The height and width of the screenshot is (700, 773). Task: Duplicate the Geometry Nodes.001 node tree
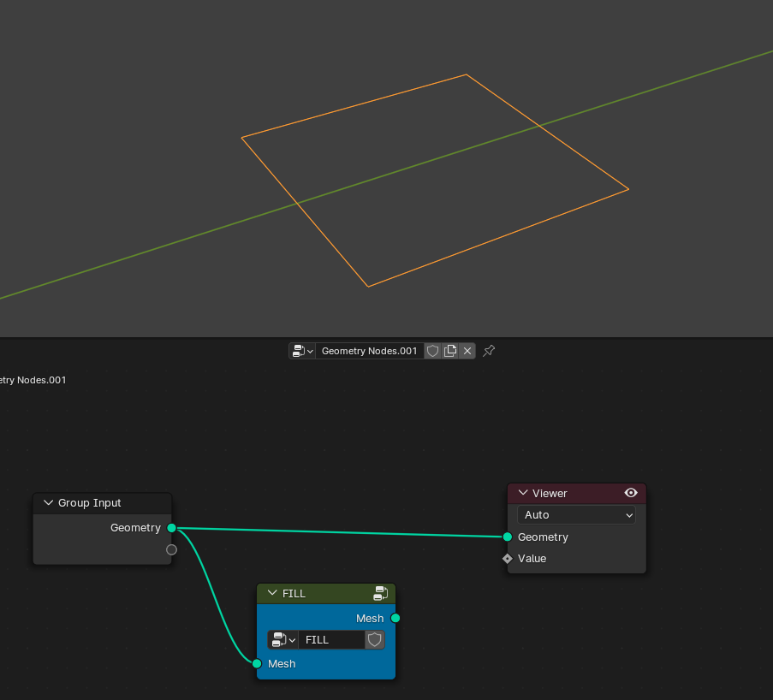coord(450,351)
